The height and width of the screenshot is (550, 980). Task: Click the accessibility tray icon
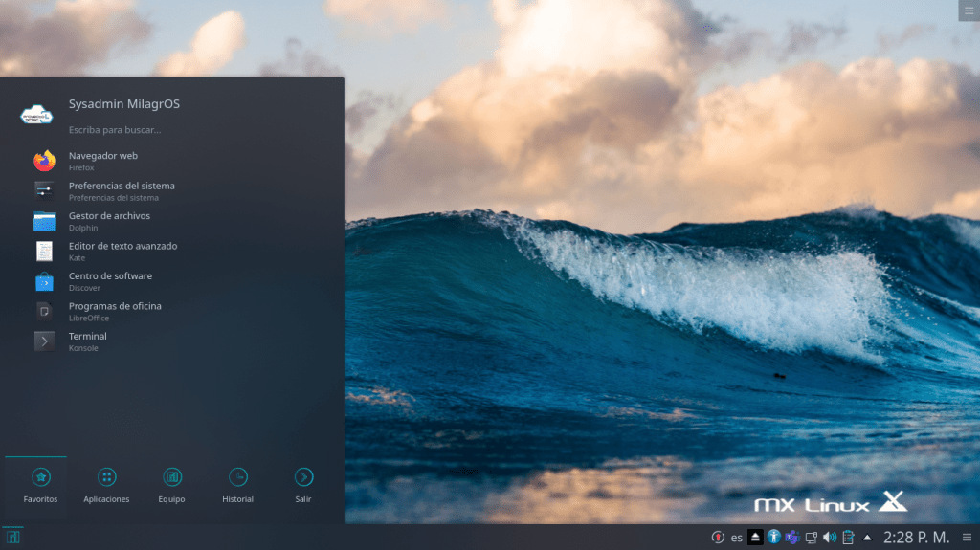click(774, 537)
